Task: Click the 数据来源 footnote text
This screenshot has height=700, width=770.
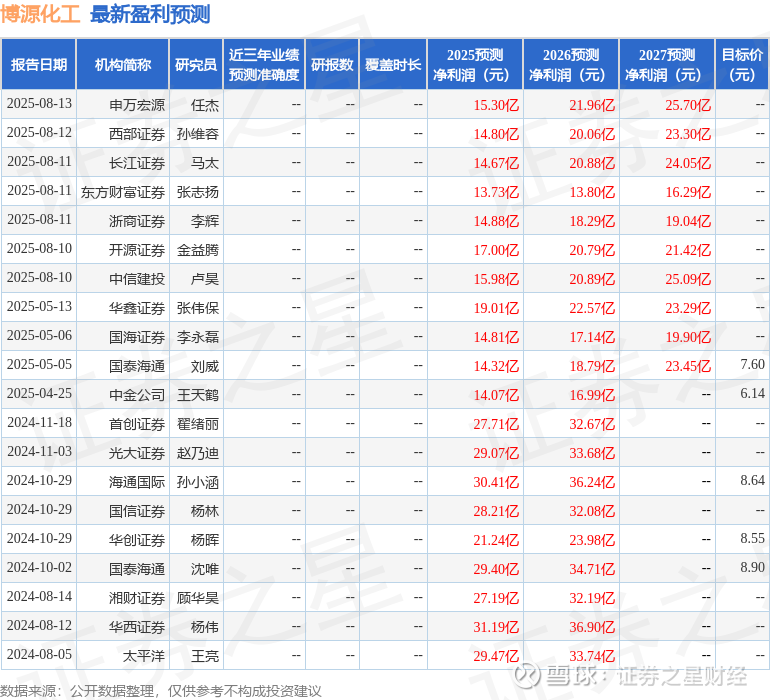Action: tap(161, 691)
